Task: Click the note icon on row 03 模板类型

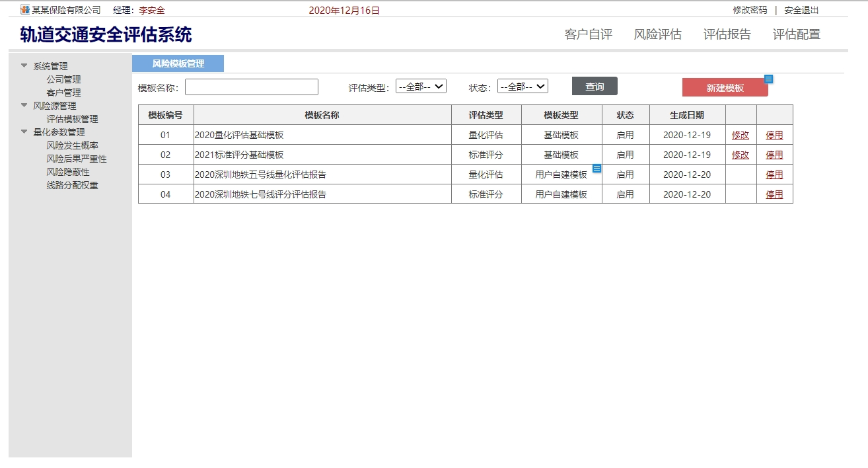Action: pos(597,169)
